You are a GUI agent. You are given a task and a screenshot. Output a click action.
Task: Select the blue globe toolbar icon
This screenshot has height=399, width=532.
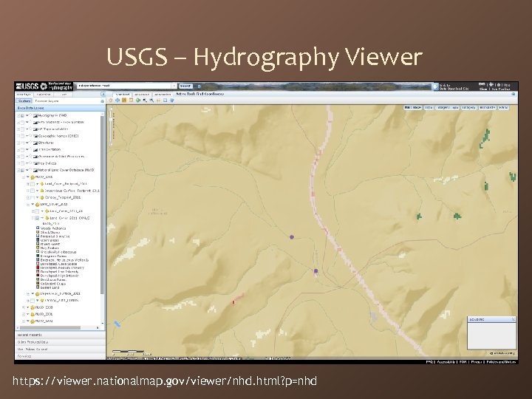[x=117, y=100]
